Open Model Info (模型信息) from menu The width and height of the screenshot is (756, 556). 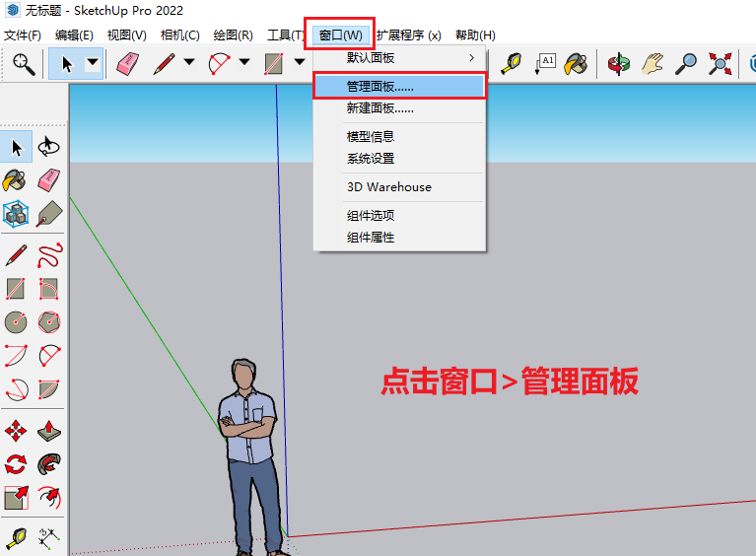click(371, 137)
